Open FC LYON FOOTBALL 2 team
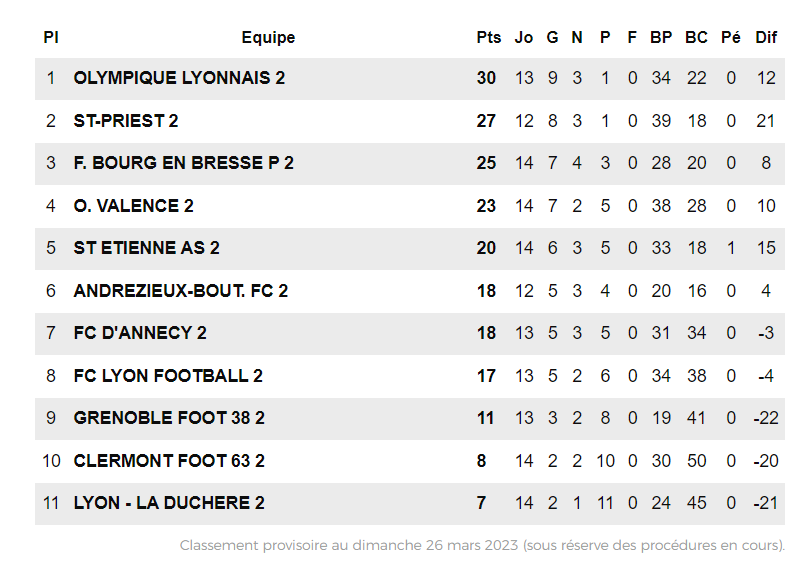This screenshot has height=577, width=806. (168, 376)
